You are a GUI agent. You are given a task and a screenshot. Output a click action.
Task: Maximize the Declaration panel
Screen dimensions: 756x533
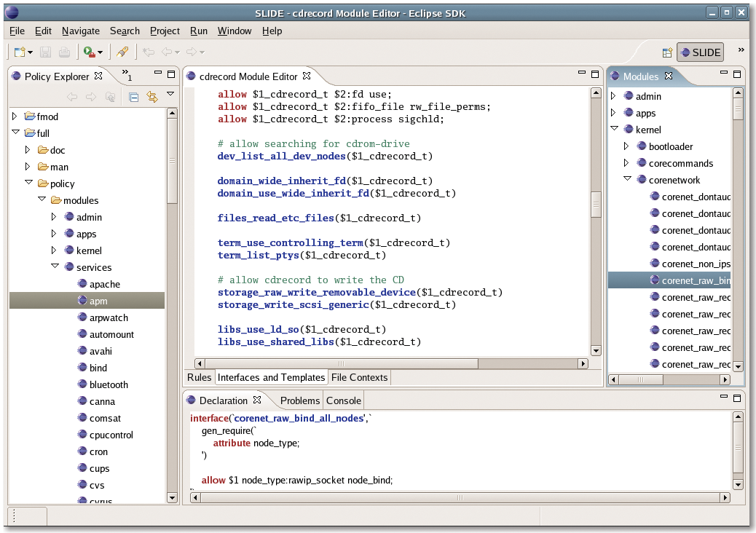(x=737, y=398)
